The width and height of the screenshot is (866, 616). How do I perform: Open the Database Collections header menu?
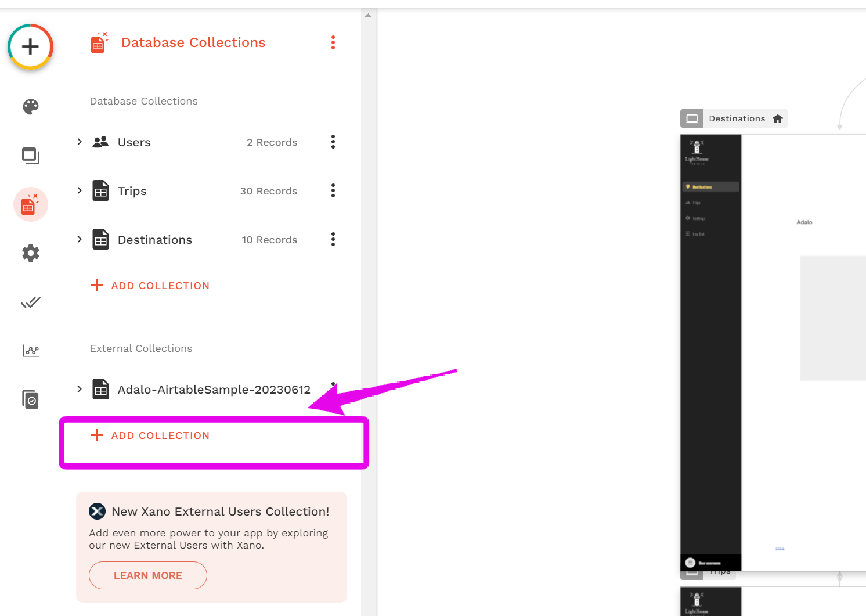333,42
